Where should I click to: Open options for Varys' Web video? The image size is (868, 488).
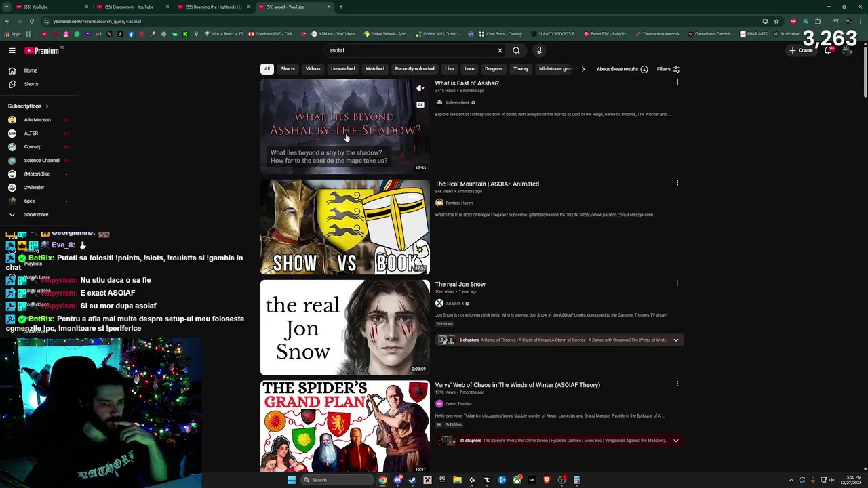(677, 384)
